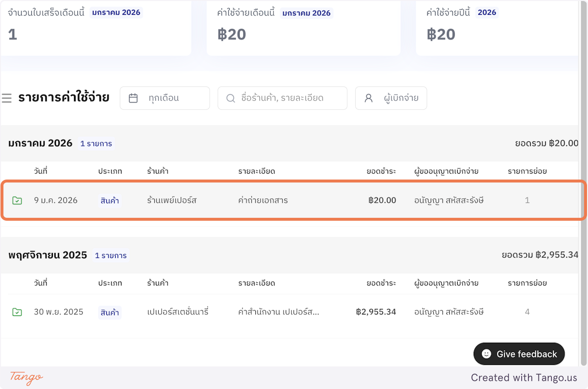Image resolution: width=588 pixels, height=389 pixels.
Task: Select the ร้านเพย์เปอร์ส store name
Action: (171, 201)
